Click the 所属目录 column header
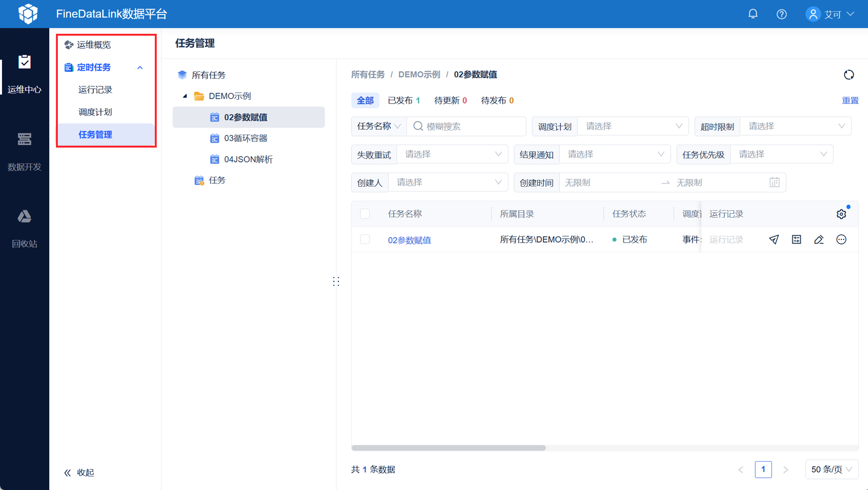 (x=517, y=214)
